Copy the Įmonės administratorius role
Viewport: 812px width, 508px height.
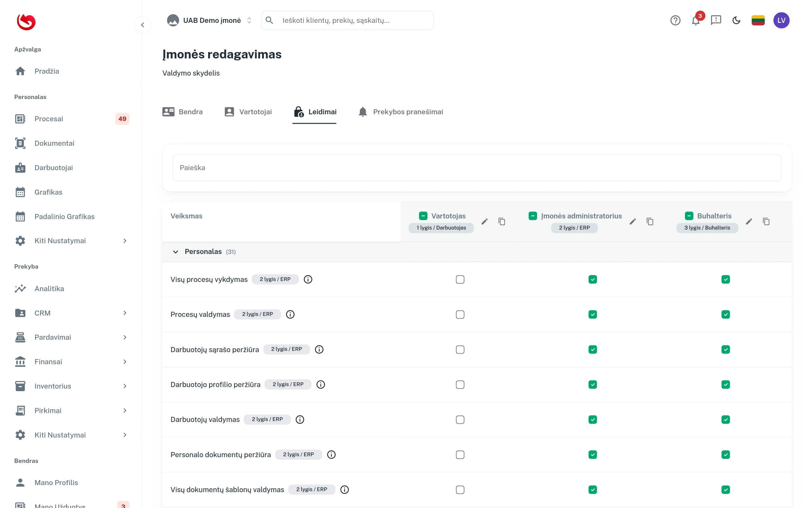pos(650,221)
